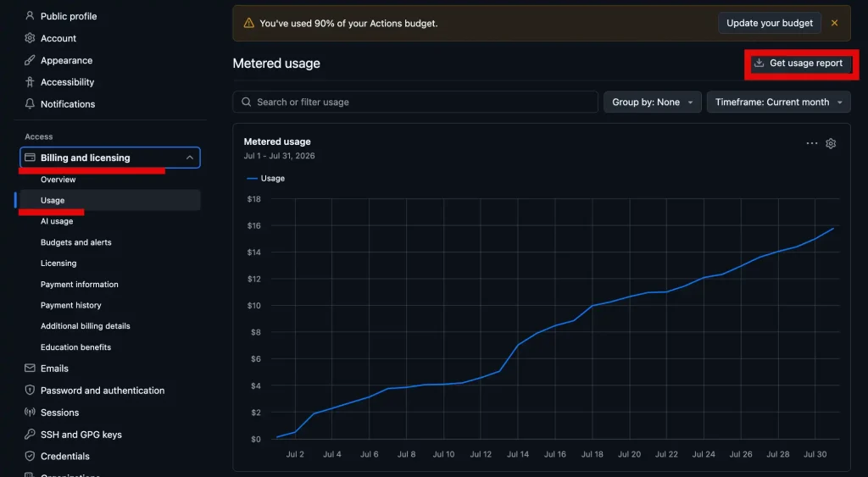Focus the Search or filter usage field
Viewport: 868px width, 477px height.
pyautogui.click(x=415, y=102)
